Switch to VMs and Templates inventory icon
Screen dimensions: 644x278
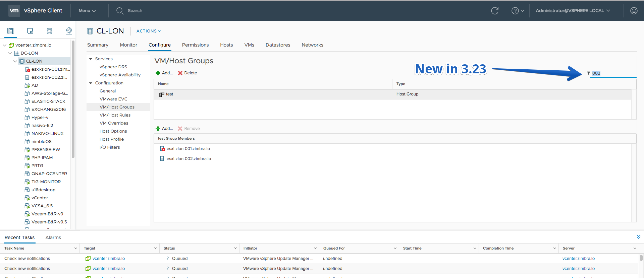30,31
